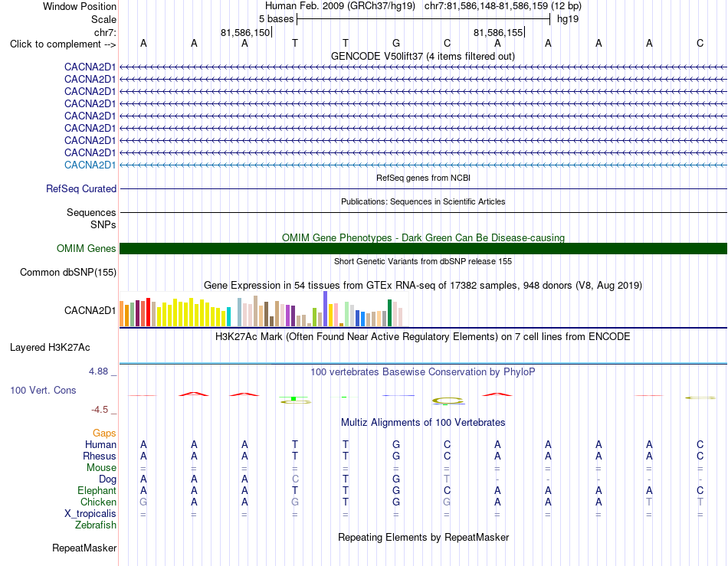Click the tallest blue-violet GTEx expression bar
The image size is (728, 566).
pyautogui.click(x=326, y=309)
